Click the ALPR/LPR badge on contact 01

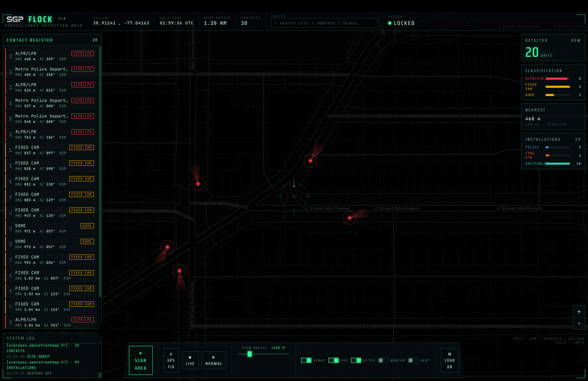[x=83, y=53]
